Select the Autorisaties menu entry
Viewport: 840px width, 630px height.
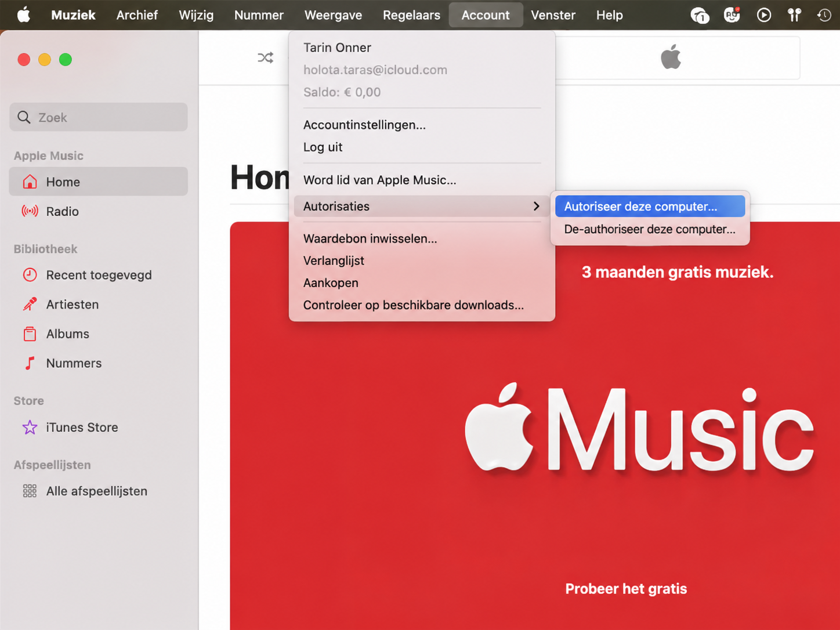pos(422,206)
